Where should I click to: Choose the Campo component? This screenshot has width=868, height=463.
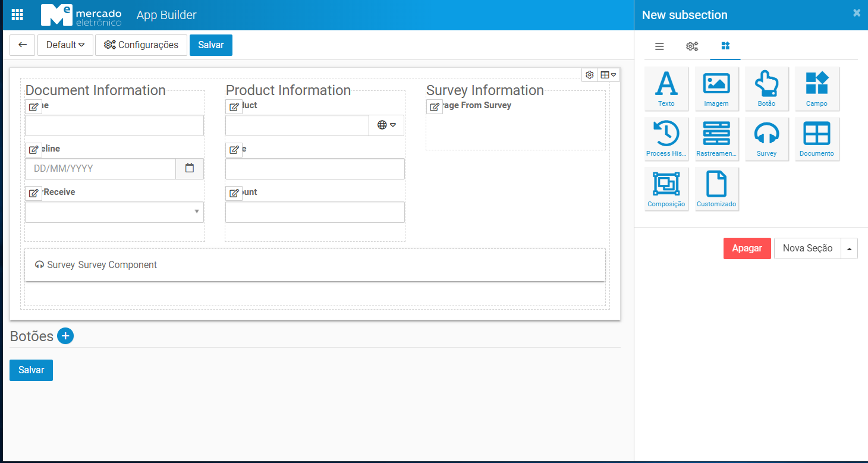click(816, 88)
